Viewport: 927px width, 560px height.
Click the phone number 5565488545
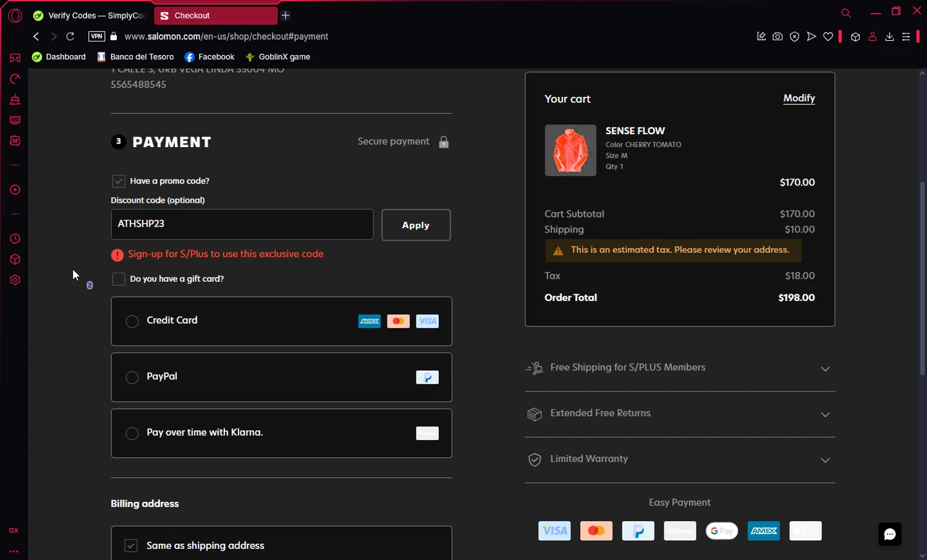pyautogui.click(x=138, y=85)
